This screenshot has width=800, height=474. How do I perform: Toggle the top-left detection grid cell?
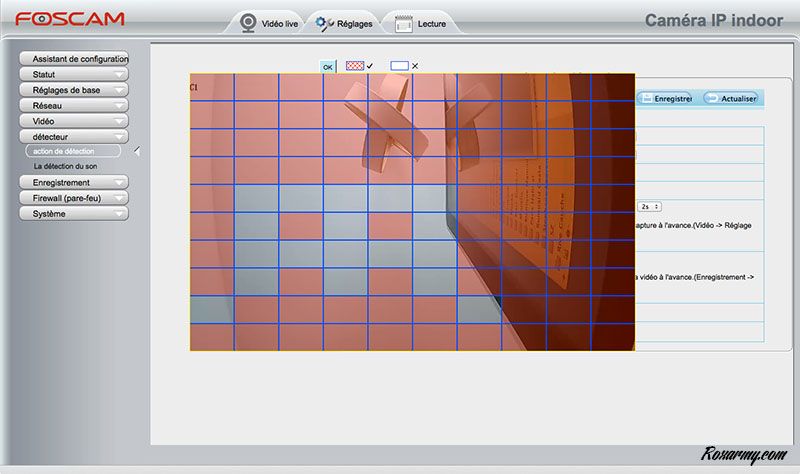point(211,87)
